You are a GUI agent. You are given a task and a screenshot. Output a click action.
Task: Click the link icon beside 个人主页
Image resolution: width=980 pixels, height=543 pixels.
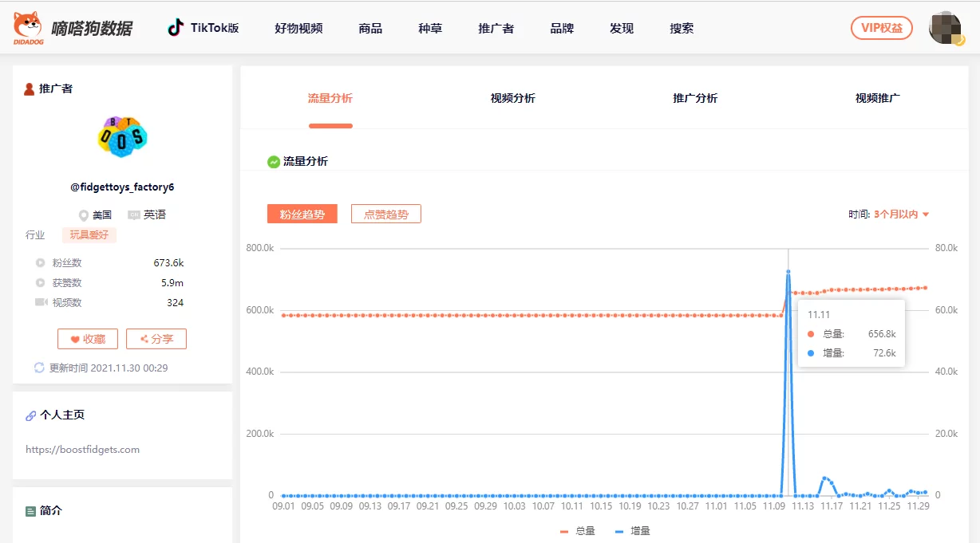coord(30,415)
